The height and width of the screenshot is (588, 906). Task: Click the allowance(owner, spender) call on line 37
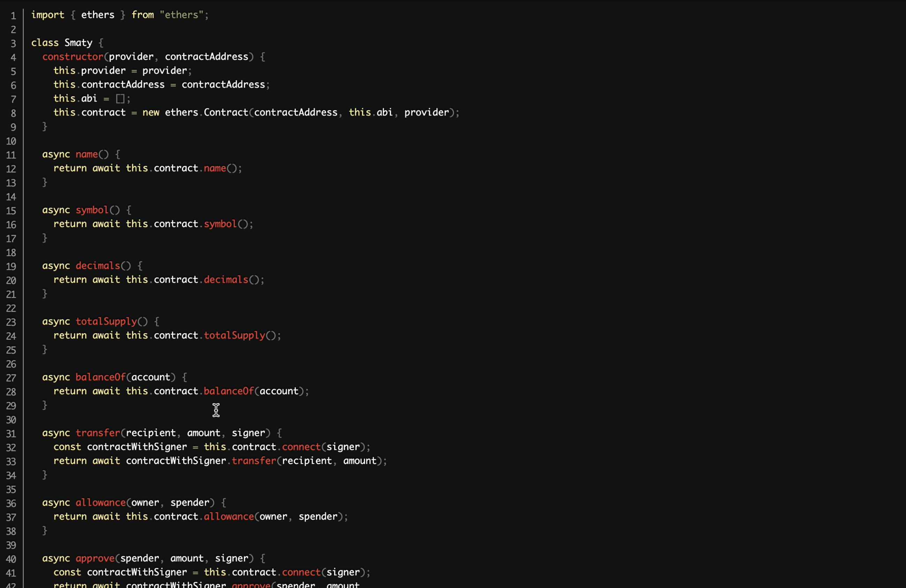click(x=273, y=517)
